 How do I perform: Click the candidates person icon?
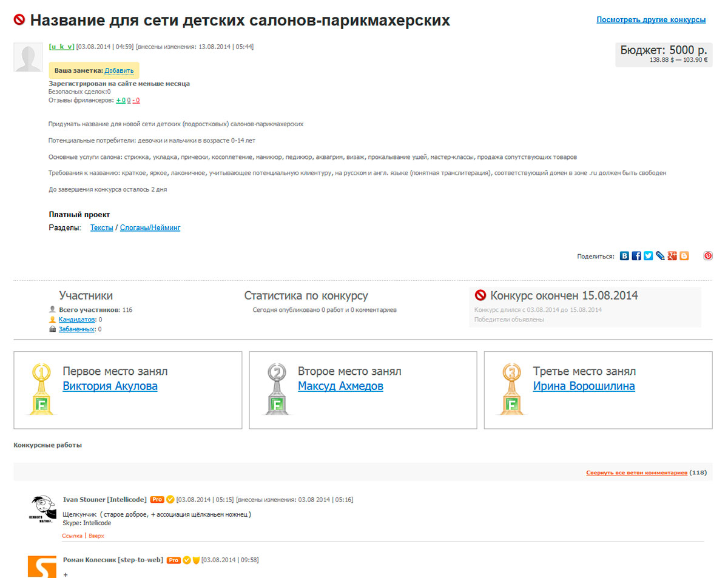(x=53, y=319)
